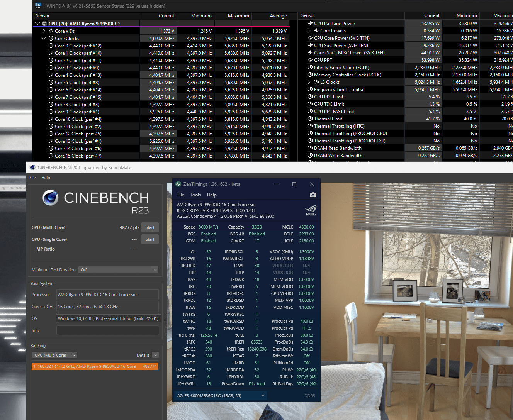Image resolution: width=513 pixels, height=420 pixels.
Task: Click the lightning icon beside Core VIDs
Action: point(51,31)
